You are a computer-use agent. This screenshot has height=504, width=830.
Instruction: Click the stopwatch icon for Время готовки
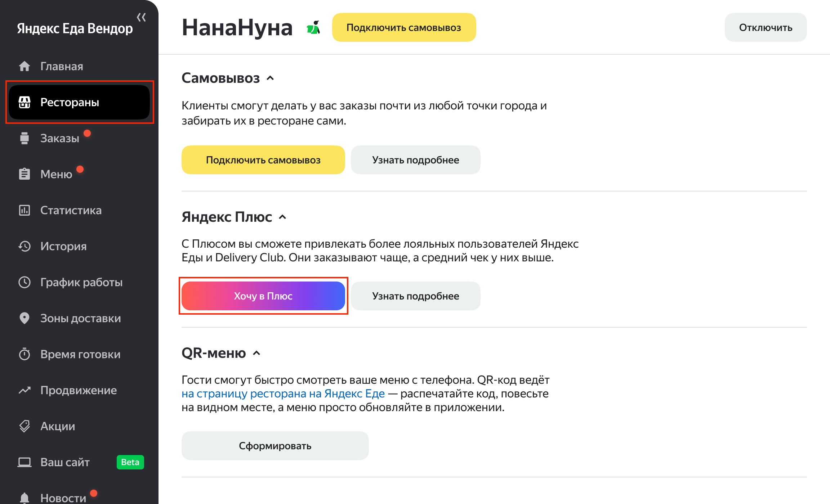[x=24, y=354]
